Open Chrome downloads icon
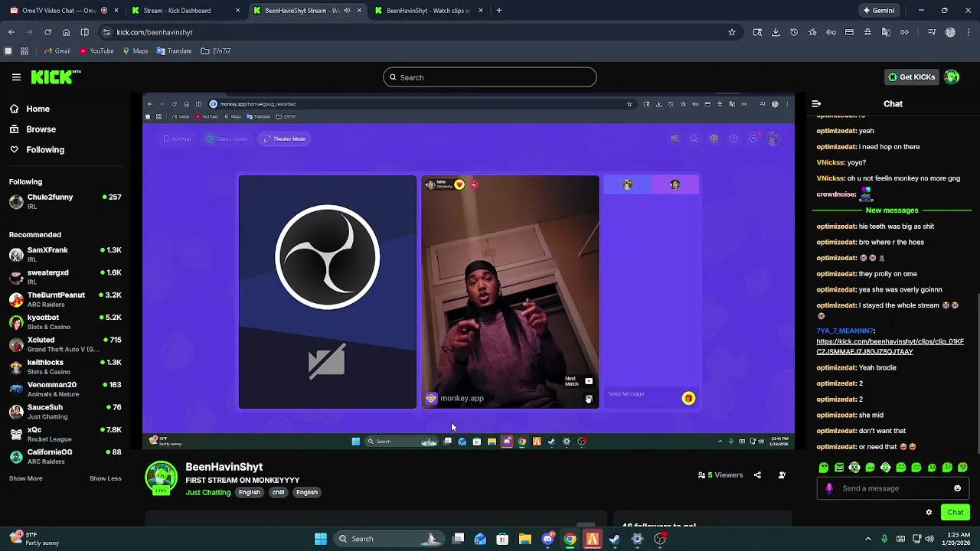980x551 pixels. (x=776, y=32)
